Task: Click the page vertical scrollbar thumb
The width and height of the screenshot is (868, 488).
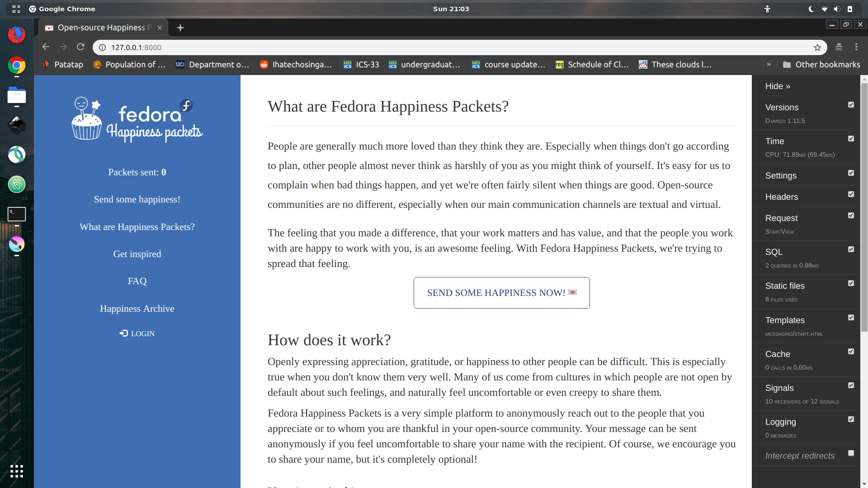Action: click(x=864, y=208)
